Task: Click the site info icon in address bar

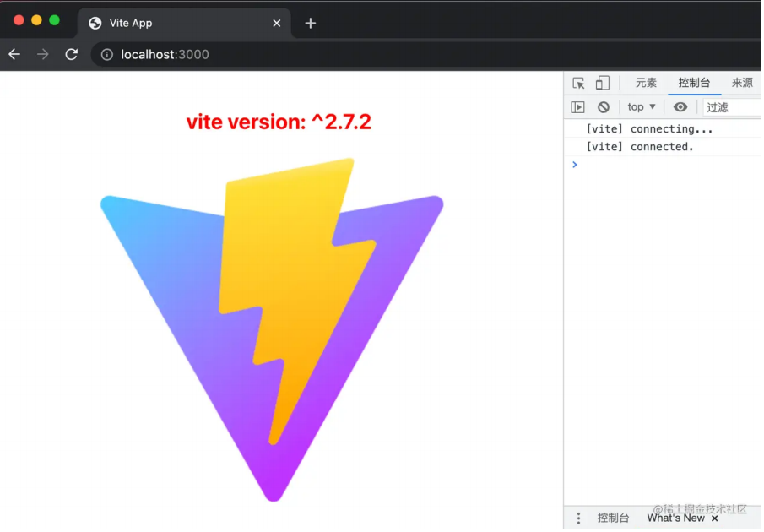Action: coord(107,55)
